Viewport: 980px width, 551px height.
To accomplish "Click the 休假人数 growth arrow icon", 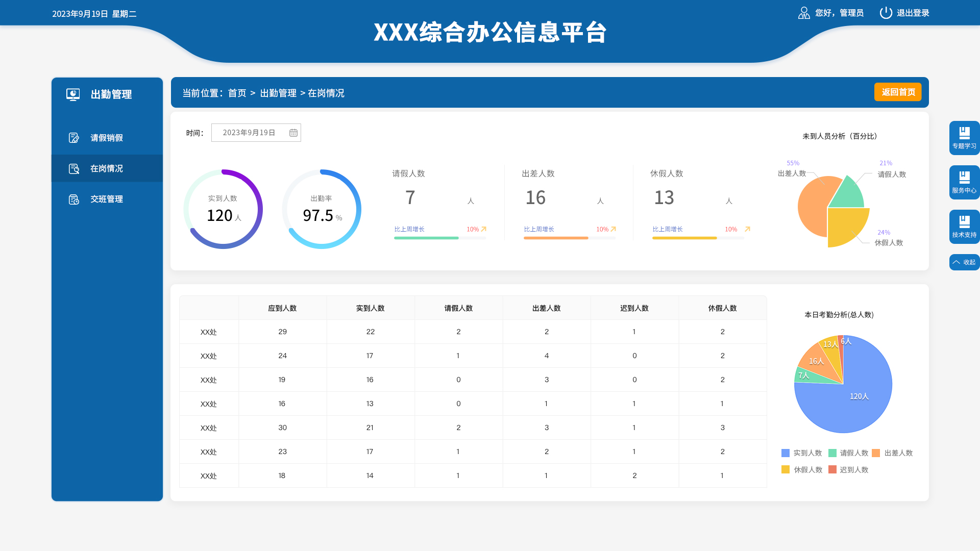I will (747, 229).
